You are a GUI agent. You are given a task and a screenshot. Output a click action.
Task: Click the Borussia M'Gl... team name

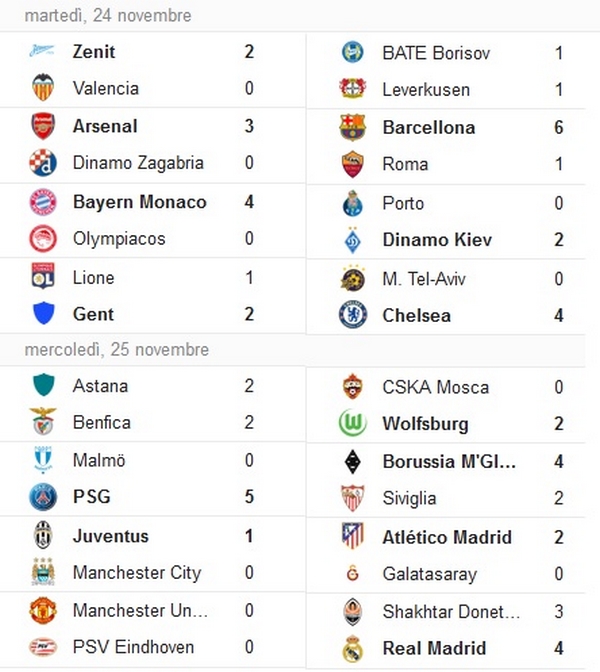coord(449,462)
